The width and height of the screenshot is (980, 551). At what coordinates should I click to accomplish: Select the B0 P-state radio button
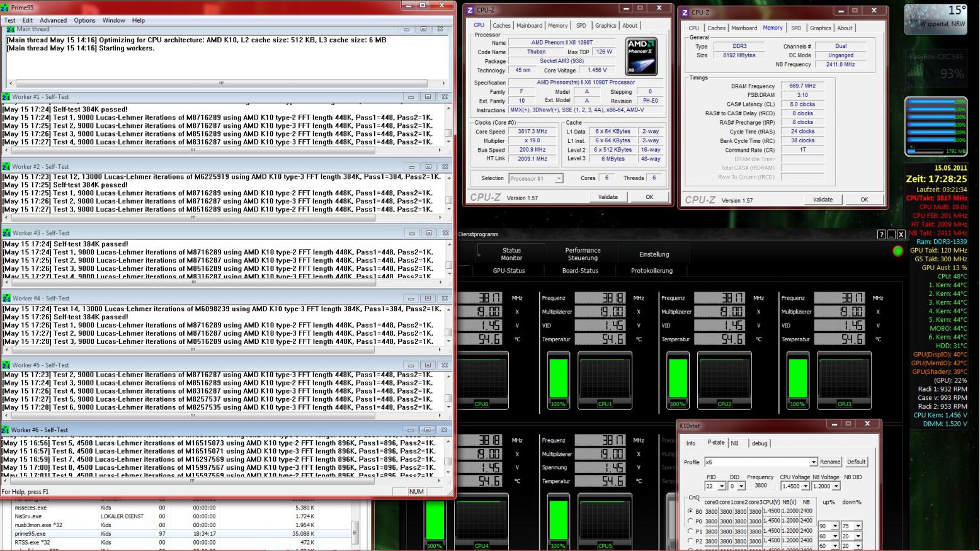click(x=690, y=511)
